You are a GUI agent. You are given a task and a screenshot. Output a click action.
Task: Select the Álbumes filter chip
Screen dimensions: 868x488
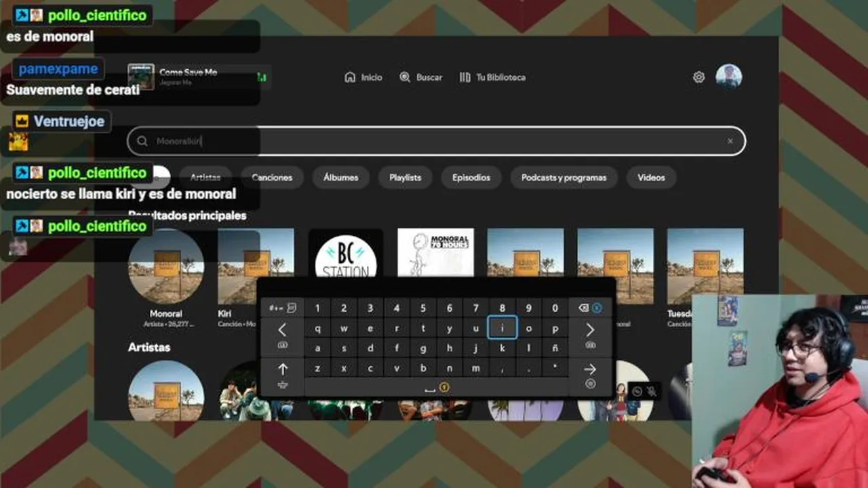341,178
